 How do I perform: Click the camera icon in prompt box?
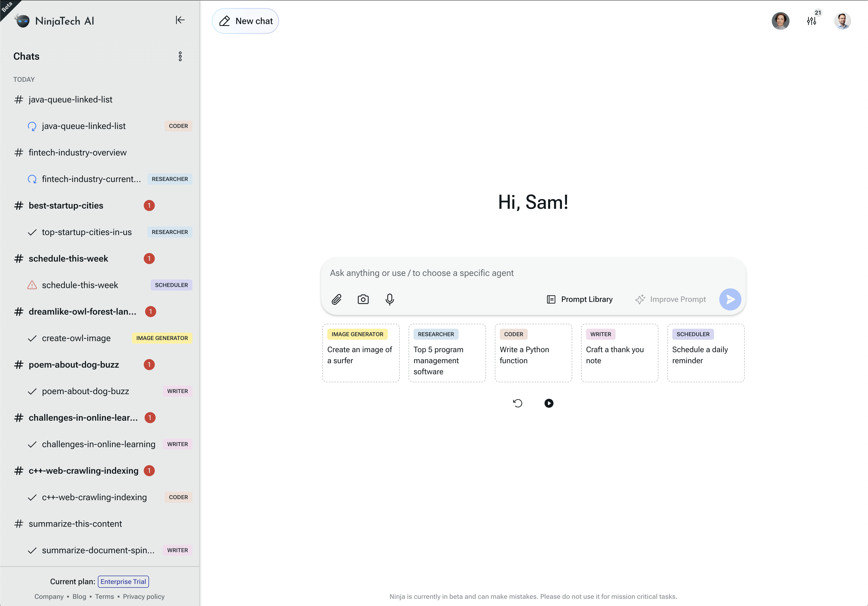click(x=363, y=299)
